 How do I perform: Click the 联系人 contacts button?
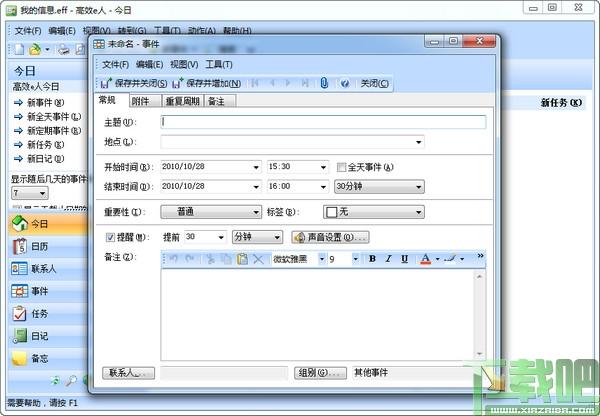point(128,373)
